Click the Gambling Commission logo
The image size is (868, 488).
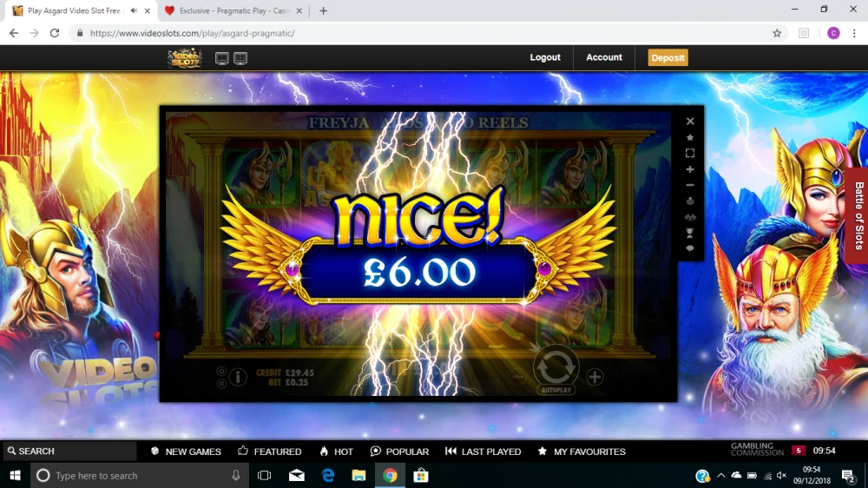tap(757, 450)
